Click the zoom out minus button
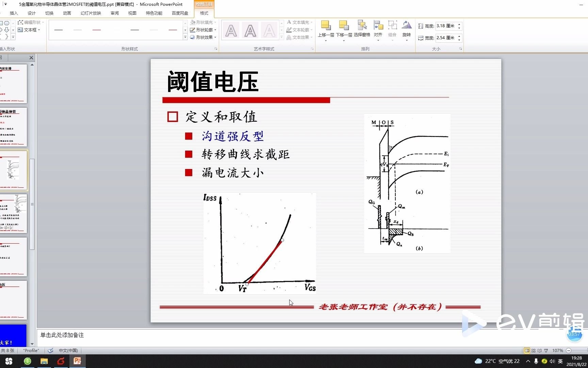This screenshot has width=588, height=368. click(569, 350)
